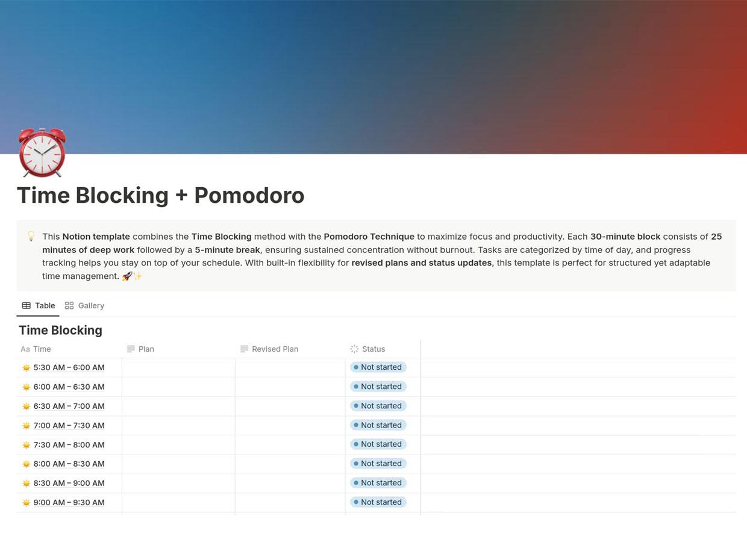Click the sun icon for 8:00 AM – 8:30 AM
747x560 pixels.
click(26, 464)
